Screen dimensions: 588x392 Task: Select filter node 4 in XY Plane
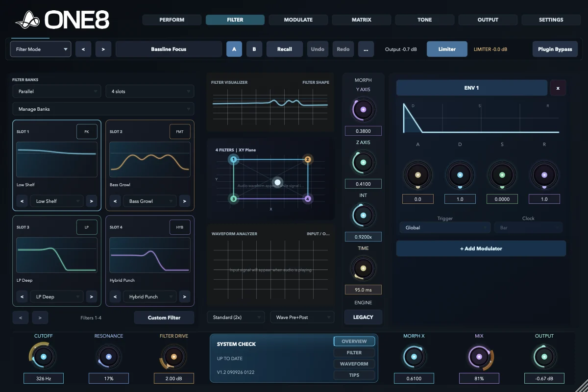[x=308, y=198]
